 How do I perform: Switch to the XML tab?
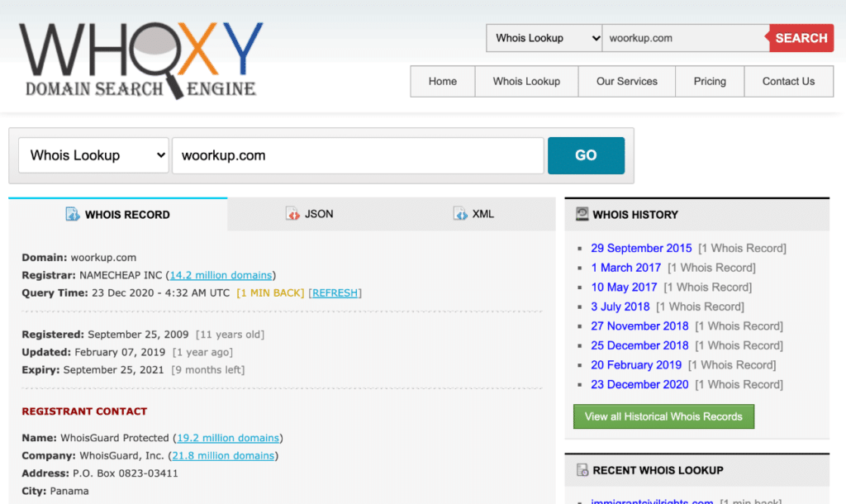(473, 214)
